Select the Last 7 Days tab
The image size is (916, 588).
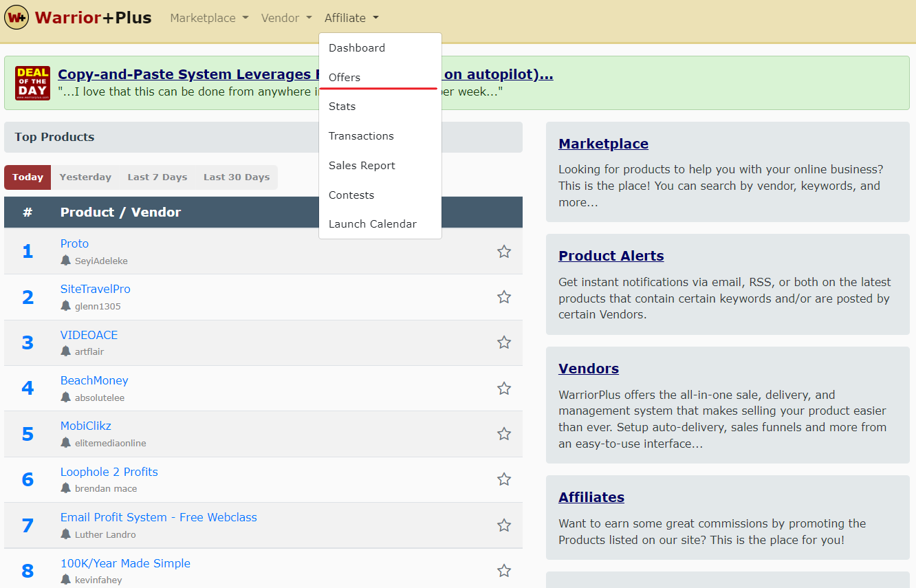coord(157,177)
